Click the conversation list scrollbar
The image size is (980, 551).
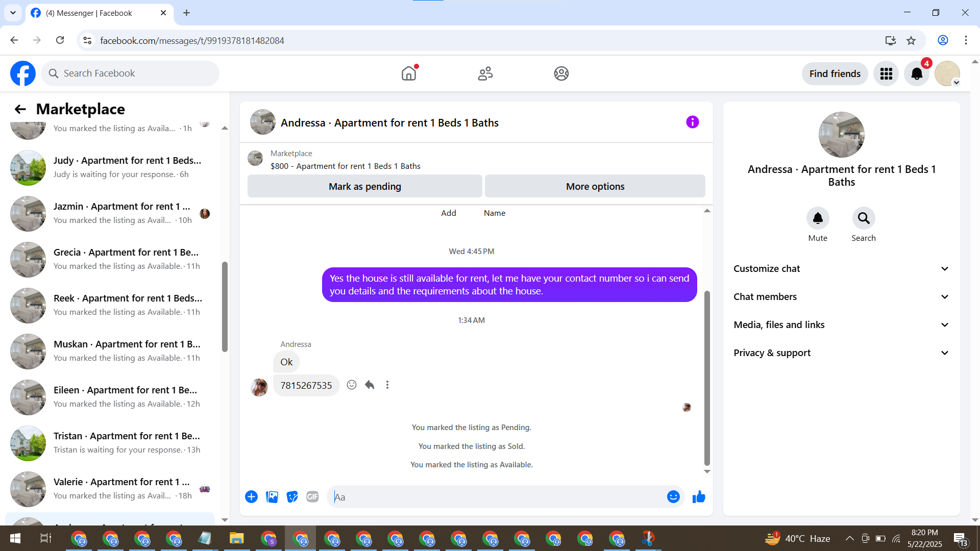coord(225,307)
